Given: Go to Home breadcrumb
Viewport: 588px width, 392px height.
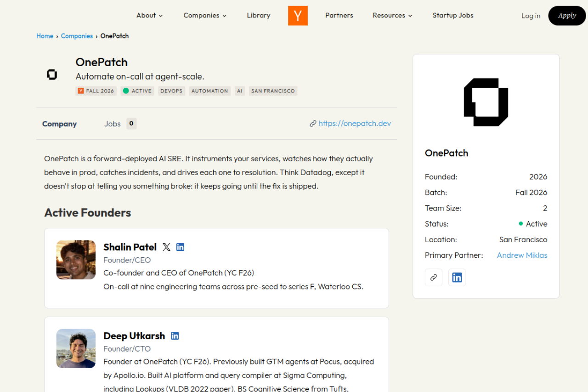Looking at the screenshot, I should pyautogui.click(x=45, y=36).
